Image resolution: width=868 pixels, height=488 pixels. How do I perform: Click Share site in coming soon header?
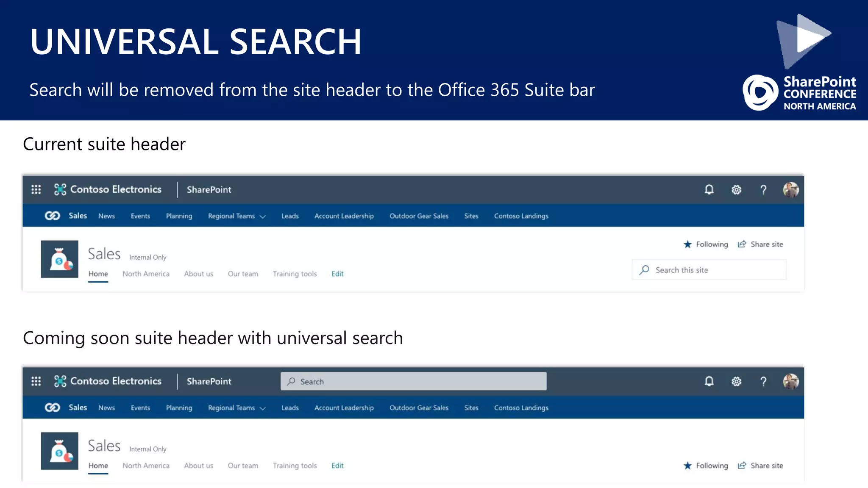pyautogui.click(x=760, y=466)
